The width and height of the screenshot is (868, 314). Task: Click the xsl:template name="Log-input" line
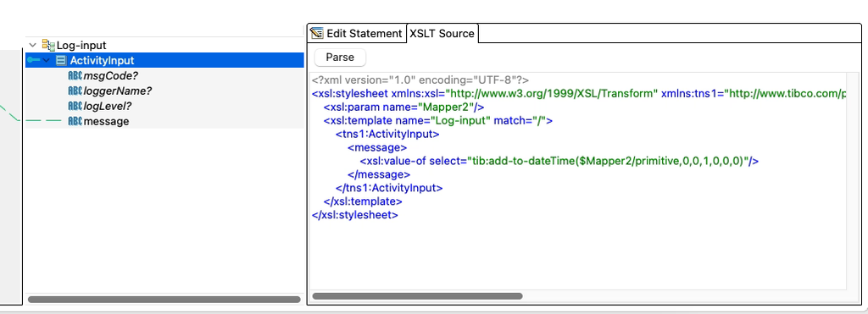point(438,120)
